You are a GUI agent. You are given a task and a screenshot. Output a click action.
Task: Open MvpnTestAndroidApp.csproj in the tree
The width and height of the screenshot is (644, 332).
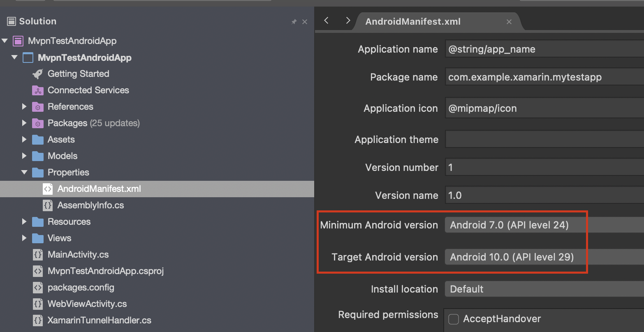pos(106,271)
